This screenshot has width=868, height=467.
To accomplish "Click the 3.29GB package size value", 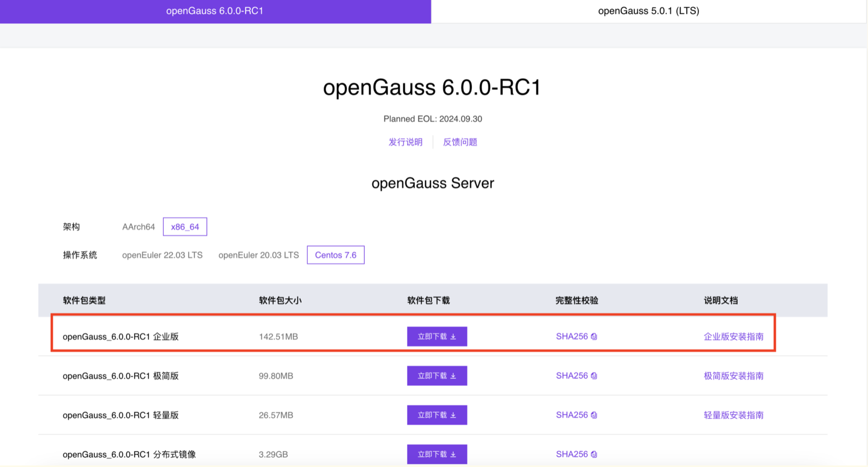I will point(273,454).
